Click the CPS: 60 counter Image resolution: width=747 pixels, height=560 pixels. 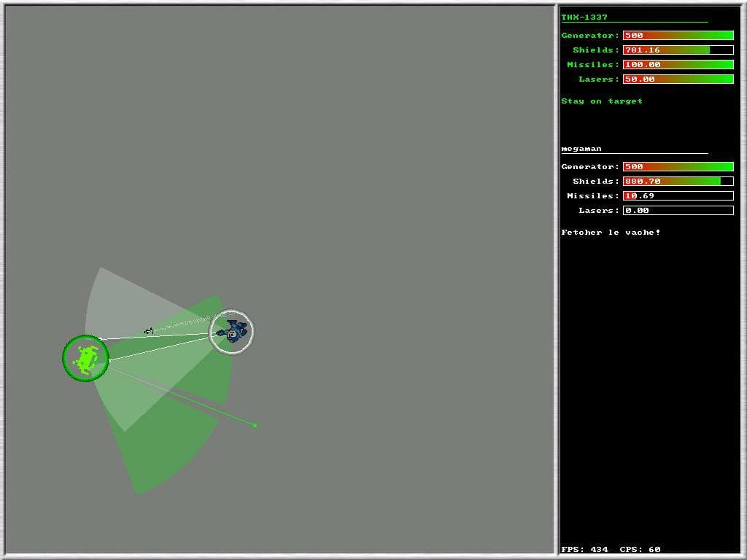click(x=640, y=550)
